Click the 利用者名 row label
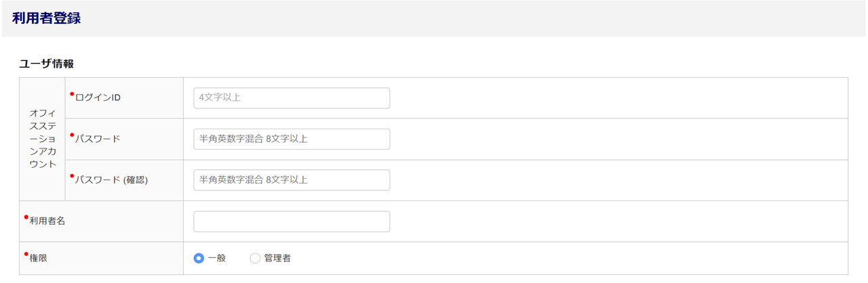The height and width of the screenshot is (283, 868). click(x=47, y=221)
